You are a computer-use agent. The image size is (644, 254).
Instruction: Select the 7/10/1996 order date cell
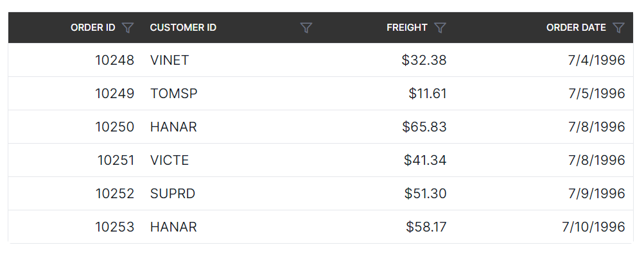point(544,227)
